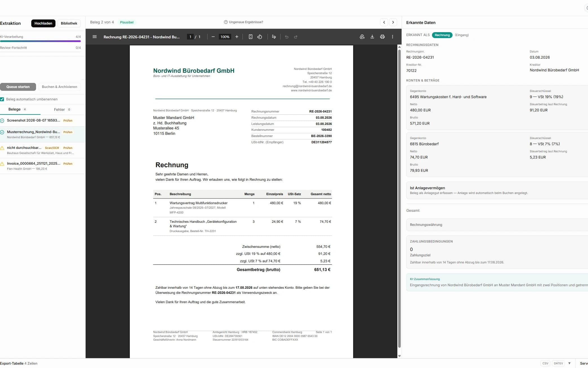Export as DATEV button
This screenshot has height=368, width=588.
(558, 363)
